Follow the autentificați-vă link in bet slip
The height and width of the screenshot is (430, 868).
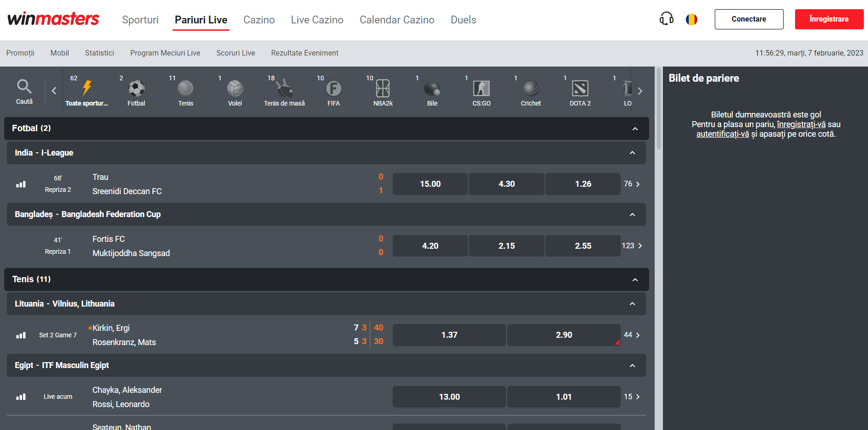(723, 134)
